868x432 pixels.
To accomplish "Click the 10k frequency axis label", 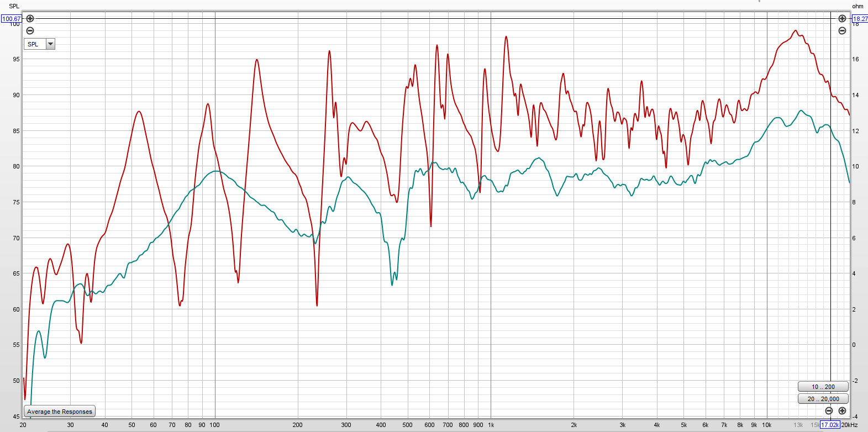I will (766, 425).
